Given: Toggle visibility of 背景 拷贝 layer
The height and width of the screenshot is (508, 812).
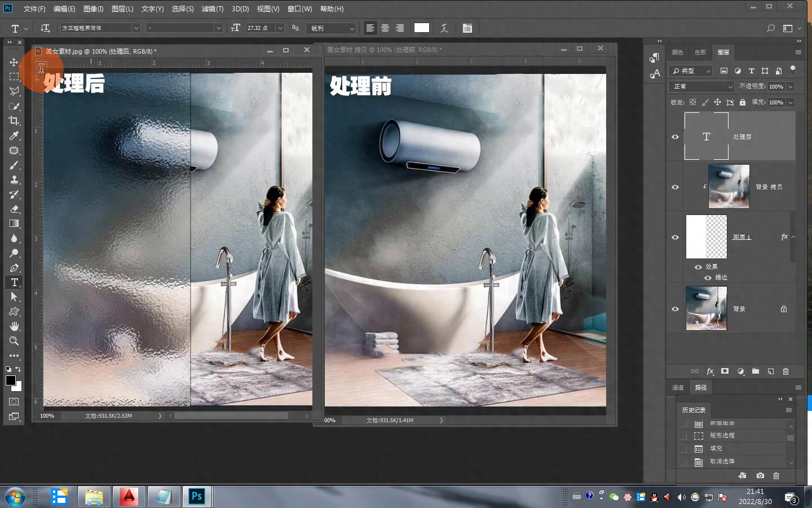Looking at the screenshot, I should 675,187.
